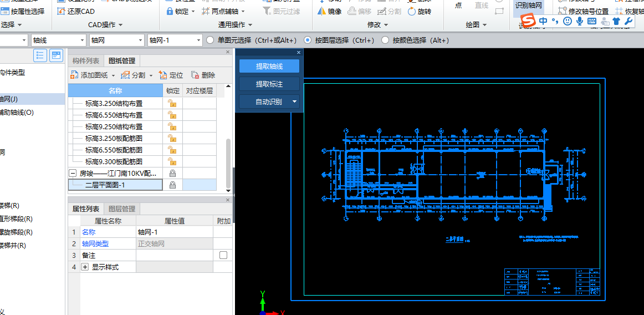
Task: Click the drawing list vertical scrollbar
Action: click(x=228, y=165)
